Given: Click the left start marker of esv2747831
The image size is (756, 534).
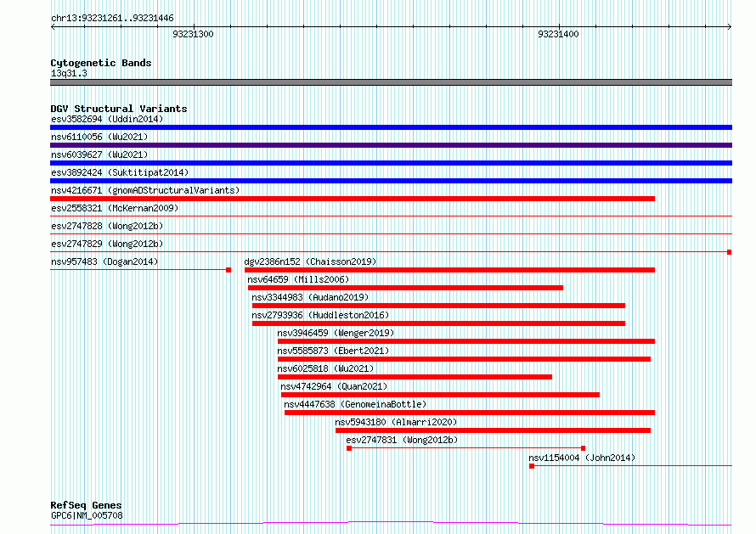Looking at the screenshot, I should pos(349,448).
